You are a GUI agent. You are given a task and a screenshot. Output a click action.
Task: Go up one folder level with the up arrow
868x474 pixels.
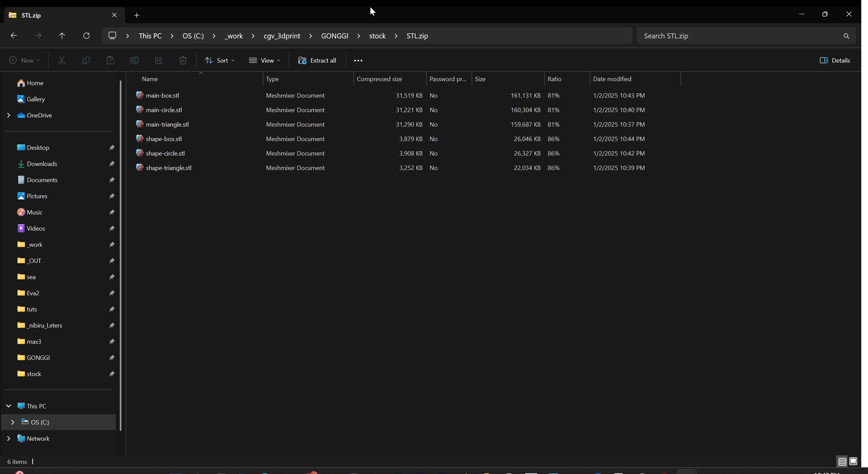click(62, 36)
